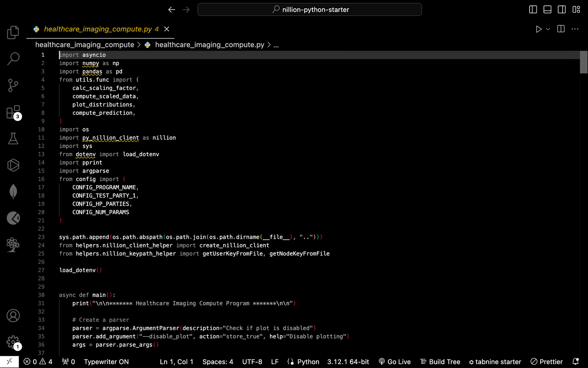Open the MongoDB leaf view

pyautogui.click(x=13, y=192)
